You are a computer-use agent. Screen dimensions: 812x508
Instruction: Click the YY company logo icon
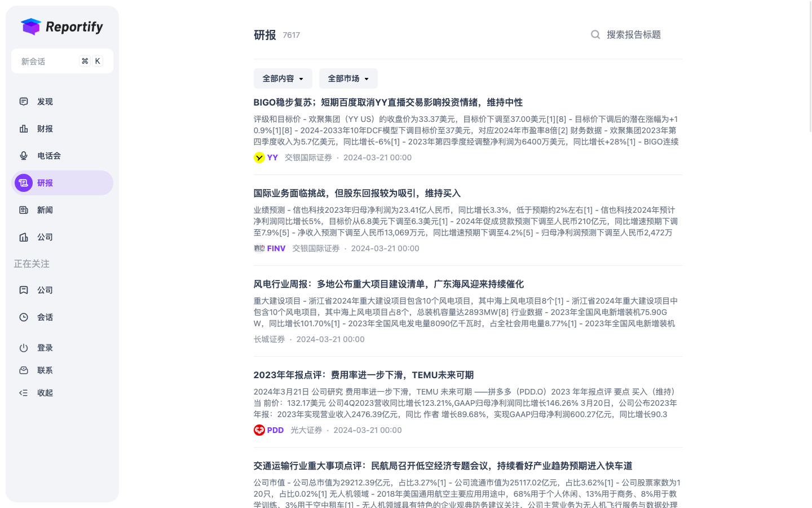pos(259,157)
